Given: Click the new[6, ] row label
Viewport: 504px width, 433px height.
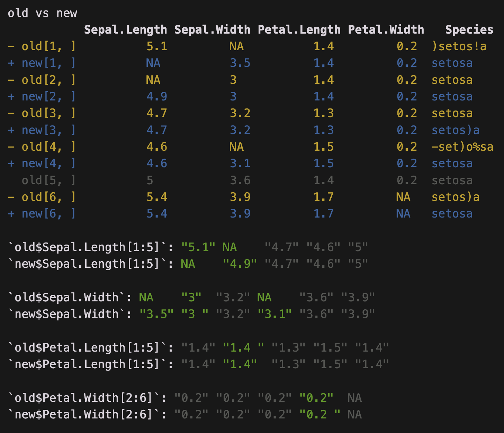Looking at the screenshot, I should (x=48, y=214).
